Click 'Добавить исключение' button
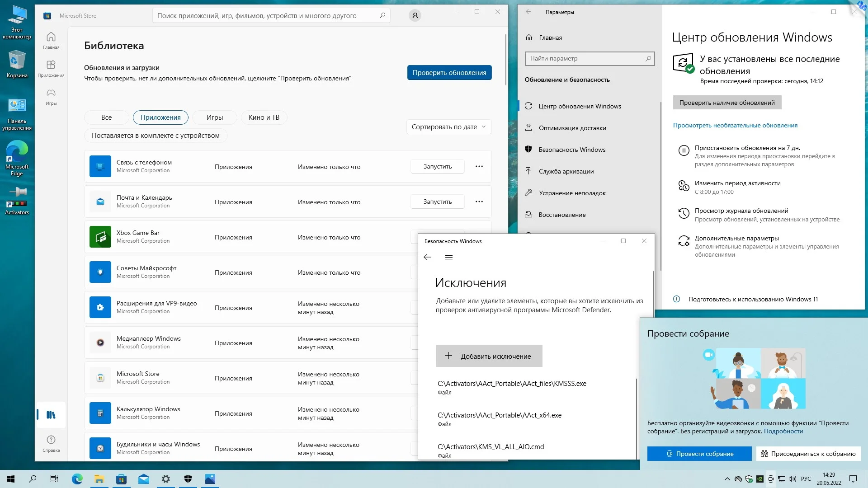Viewport: 868px width, 488px height. [x=489, y=356]
